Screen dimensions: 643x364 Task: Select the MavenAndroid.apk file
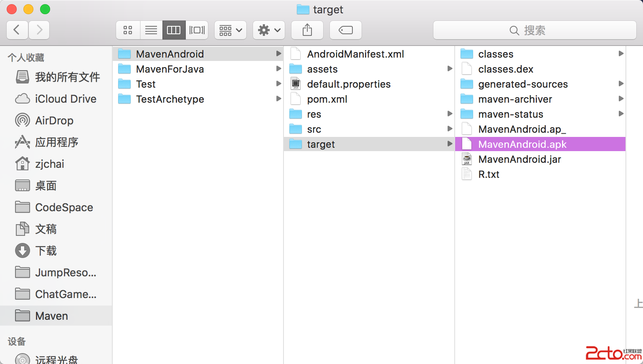tap(540, 144)
